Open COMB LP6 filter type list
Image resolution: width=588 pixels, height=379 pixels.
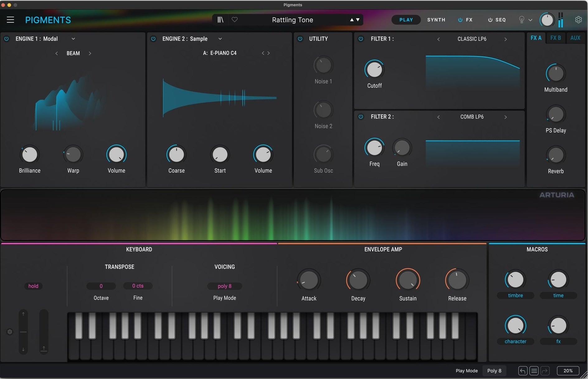pos(472,117)
